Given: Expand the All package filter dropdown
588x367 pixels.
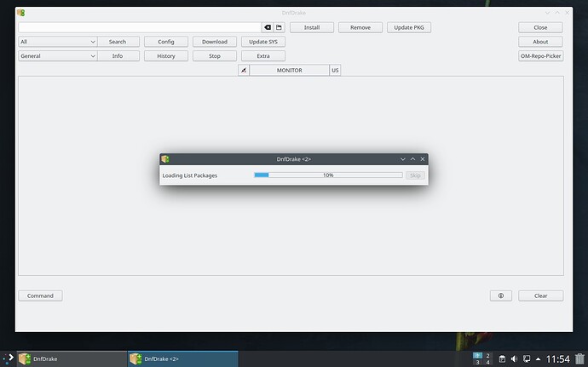Looking at the screenshot, I should [58, 42].
